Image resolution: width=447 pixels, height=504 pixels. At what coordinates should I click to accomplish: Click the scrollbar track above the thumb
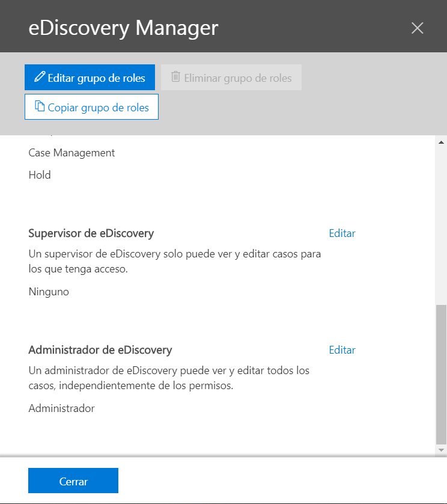[441, 223]
